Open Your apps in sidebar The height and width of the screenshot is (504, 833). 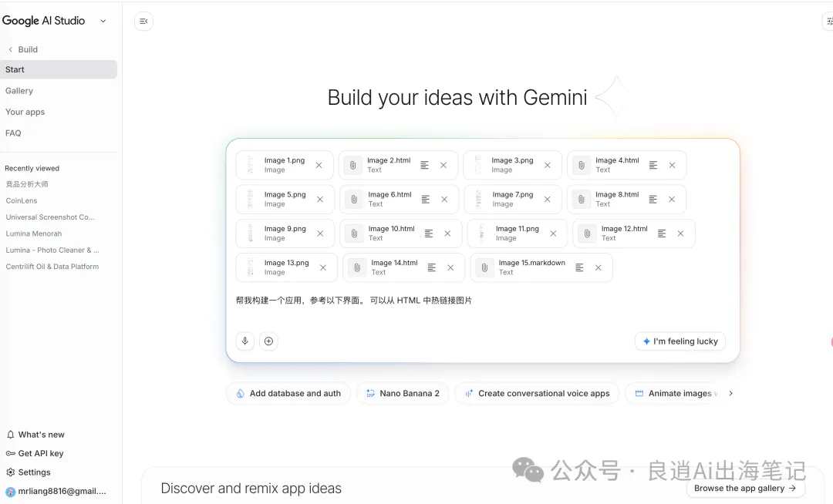25,112
